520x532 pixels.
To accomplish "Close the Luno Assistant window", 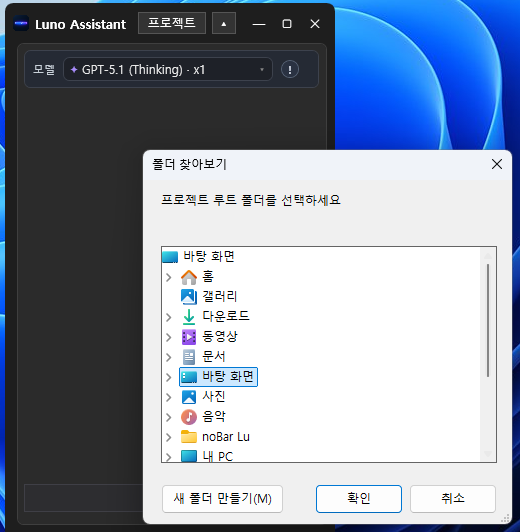I will 315,24.
